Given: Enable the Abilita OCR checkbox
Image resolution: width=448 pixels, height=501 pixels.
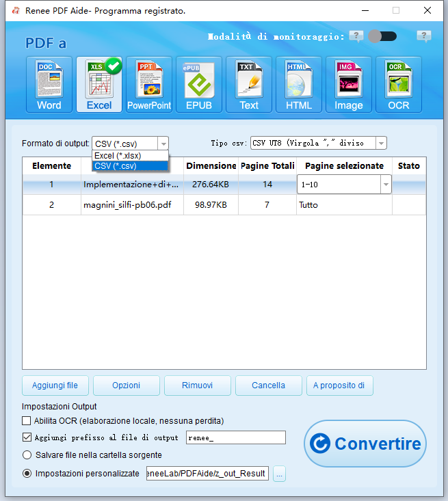Looking at the screenshot, I should (x=27, y=421).
